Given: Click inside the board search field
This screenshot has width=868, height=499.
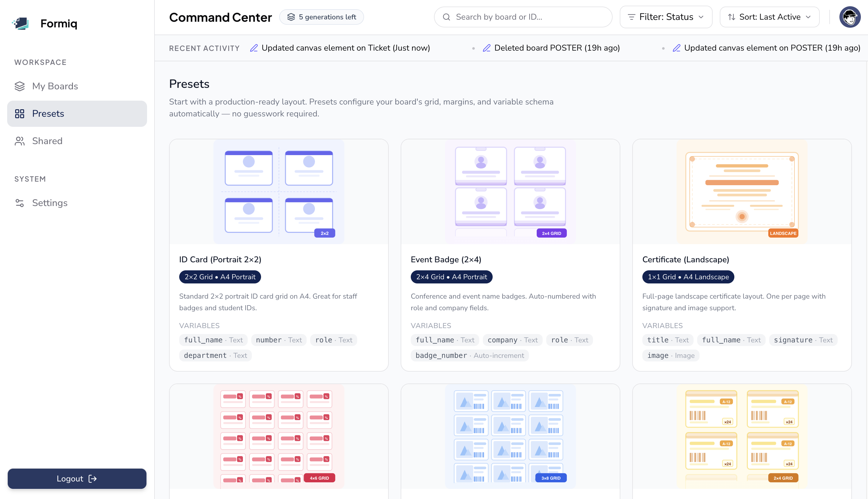Looking at the screenshot, I should pyautogui.click(x=521, y=17).
